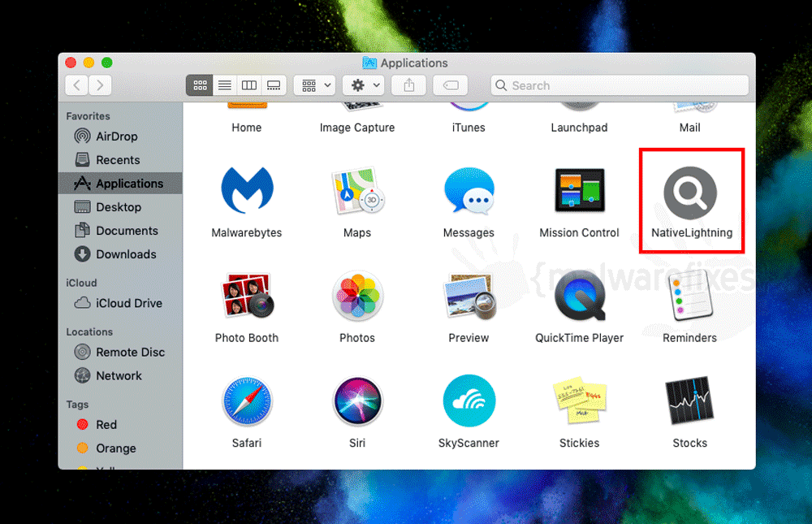Open the gear Action menu dropdown
Image resolution: width=812 pixels, height=524 pixels.
pos(364,85)
